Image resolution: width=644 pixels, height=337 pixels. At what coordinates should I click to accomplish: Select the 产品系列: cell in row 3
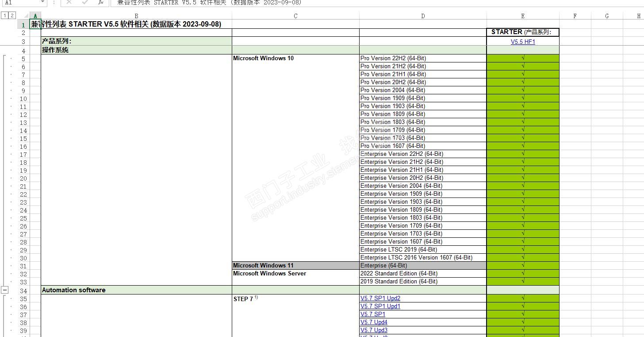click(136, 41)
